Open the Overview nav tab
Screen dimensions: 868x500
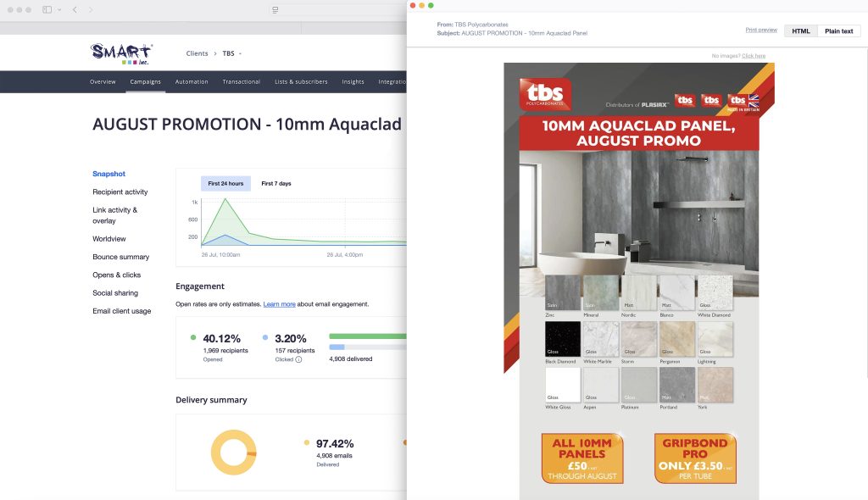103,82
